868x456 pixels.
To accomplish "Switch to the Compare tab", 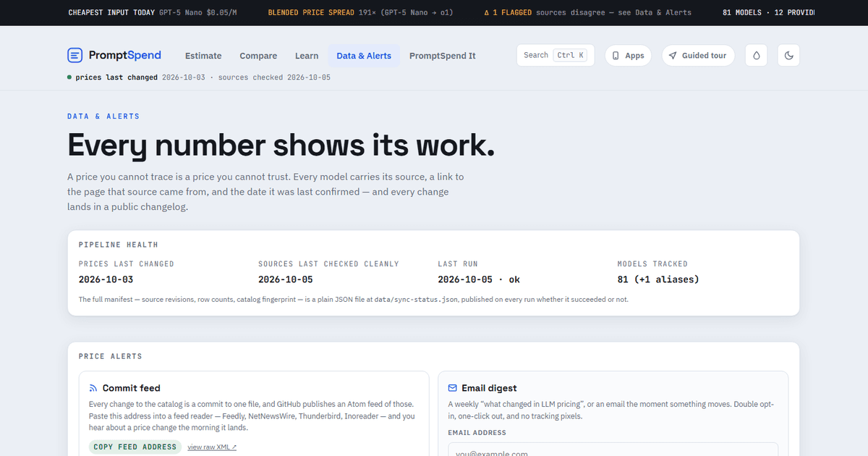I will [258, 56].
